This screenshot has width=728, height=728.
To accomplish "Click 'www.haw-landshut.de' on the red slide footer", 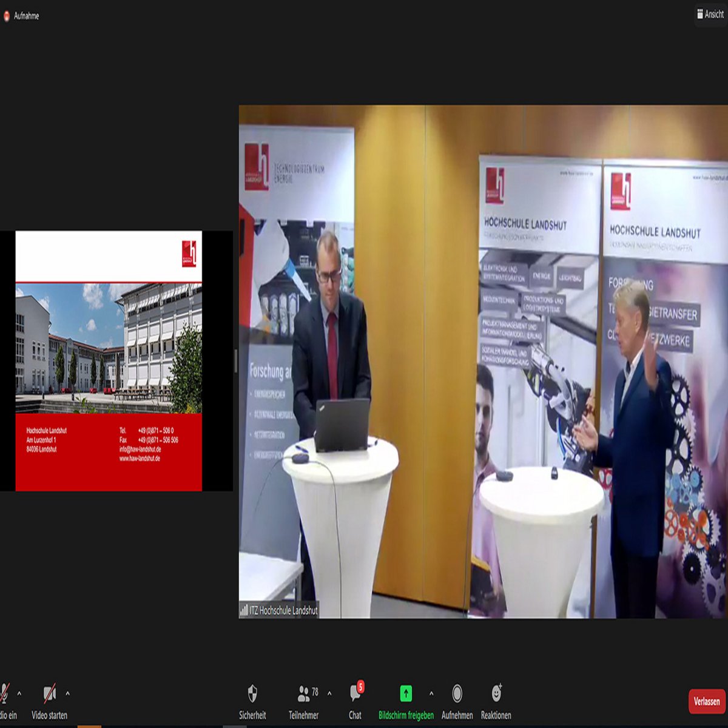I will [140, 459].
